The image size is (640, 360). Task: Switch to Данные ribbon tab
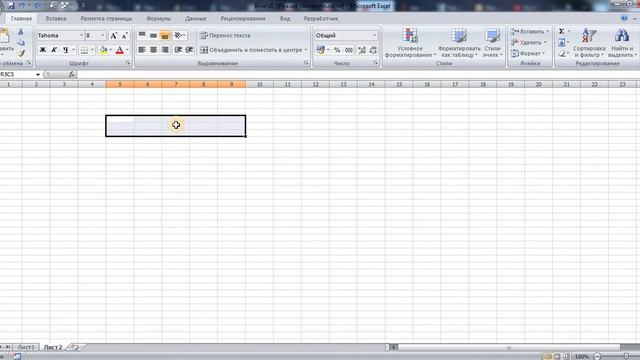coord(196,19)
